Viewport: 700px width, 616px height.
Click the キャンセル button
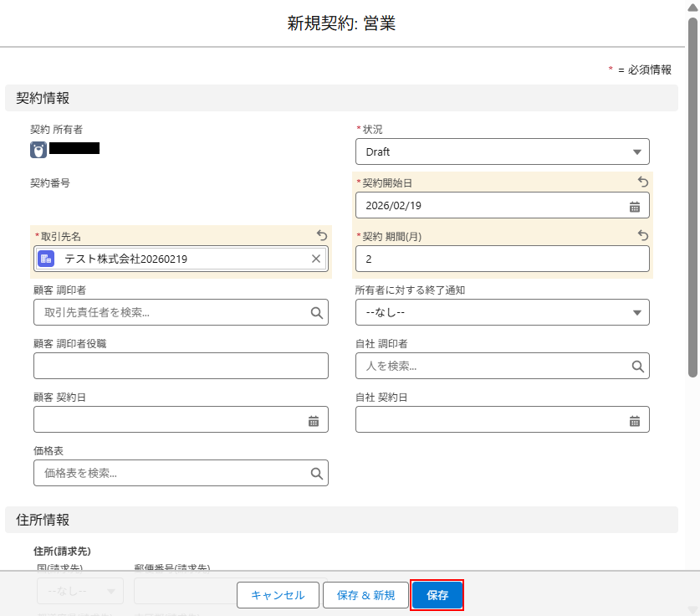pyautogui.click(x=278, y=595)
